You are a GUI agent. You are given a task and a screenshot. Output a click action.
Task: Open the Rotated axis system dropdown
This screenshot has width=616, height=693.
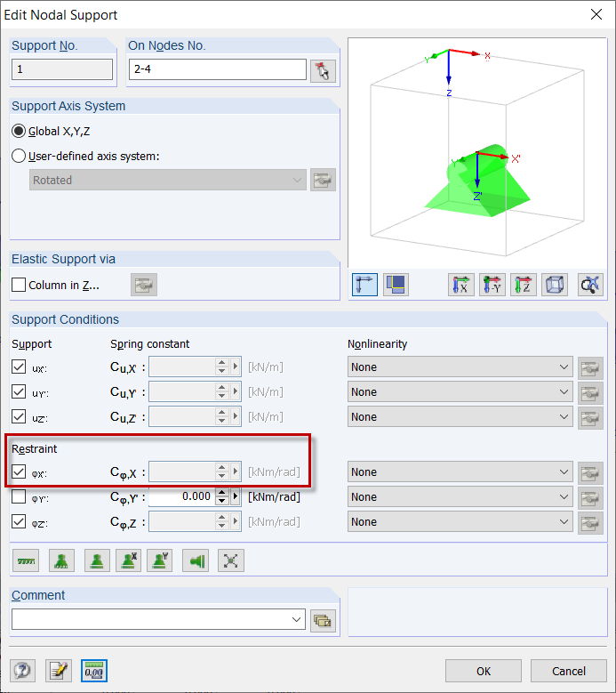click(168, 180)
